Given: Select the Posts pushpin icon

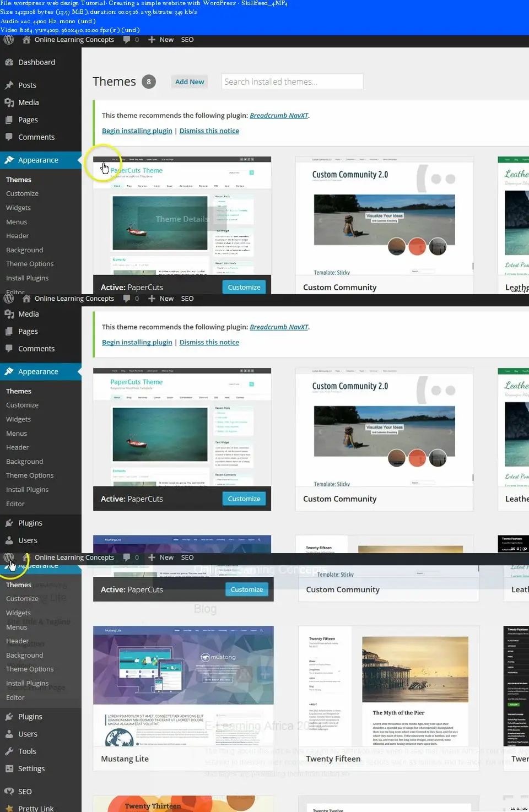Looking at the screenshot, I should (9, 85).
